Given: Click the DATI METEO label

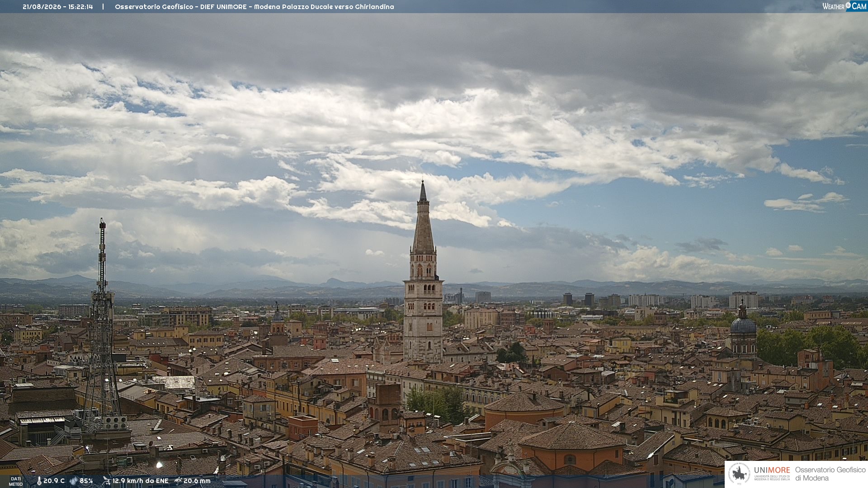Looking at the screenshot, I should pos(16,481).
